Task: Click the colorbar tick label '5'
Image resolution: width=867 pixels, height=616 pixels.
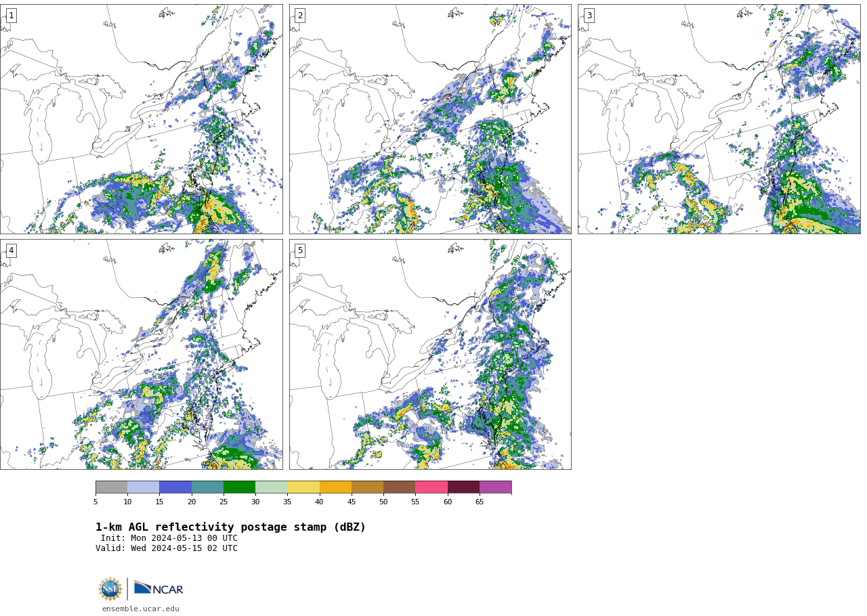Action: (x=96, y=502)
